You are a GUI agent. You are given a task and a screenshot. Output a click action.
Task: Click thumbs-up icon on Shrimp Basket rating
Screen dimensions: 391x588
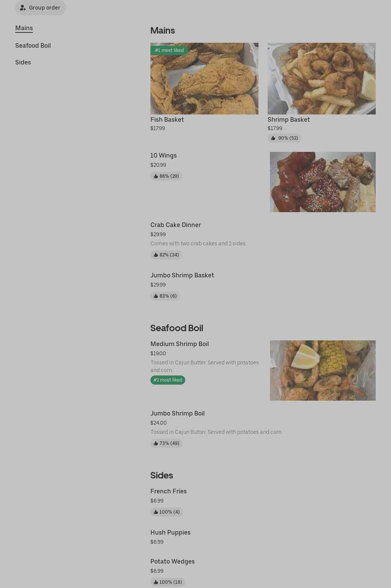(x=273, y=138)
